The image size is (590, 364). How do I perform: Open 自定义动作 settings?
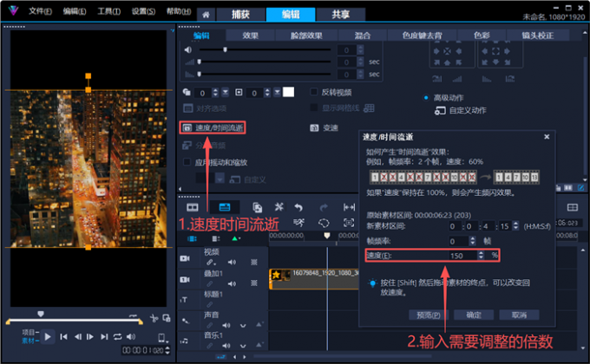(460, 111)
